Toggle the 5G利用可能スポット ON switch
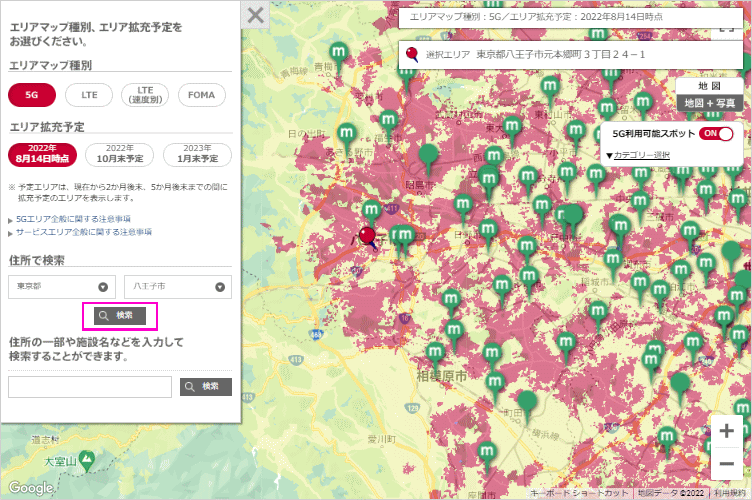The image size is (752, 500). pyautogui.click(x=716, y=134)
